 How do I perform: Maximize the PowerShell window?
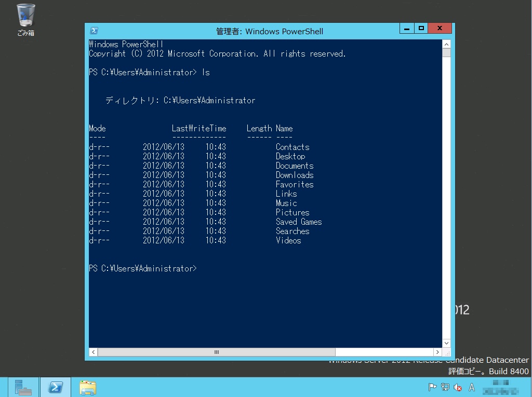pos(421,29)
